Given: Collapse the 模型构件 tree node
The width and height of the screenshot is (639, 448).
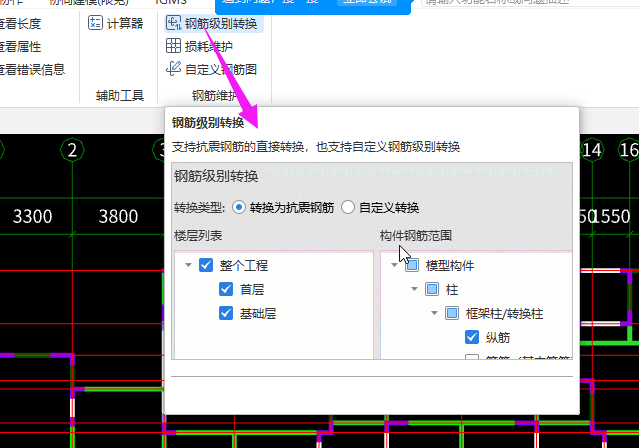Looking at the screenshot, I should 394,265.
